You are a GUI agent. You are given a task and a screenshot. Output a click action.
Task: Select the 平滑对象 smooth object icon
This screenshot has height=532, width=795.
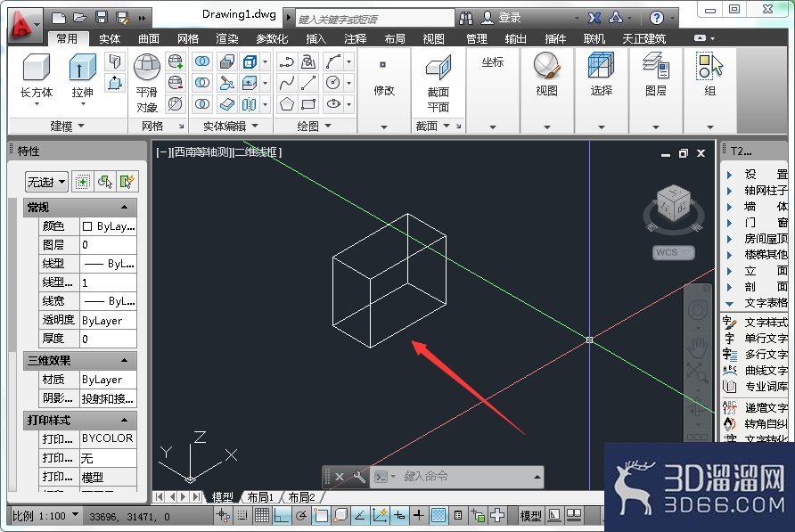click(147, 68)
